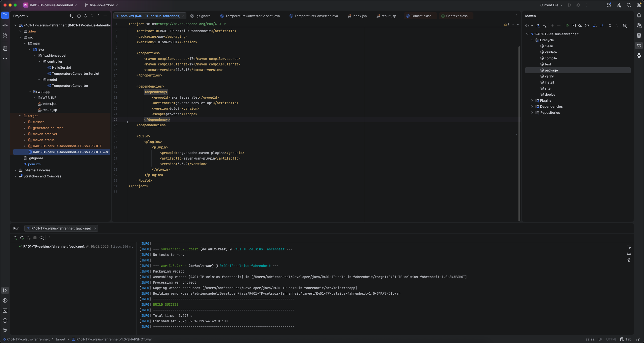Viewport: 644px width, 343px height.
Task: Download Maven sources and documentation
Action: (x=544, y=25)
